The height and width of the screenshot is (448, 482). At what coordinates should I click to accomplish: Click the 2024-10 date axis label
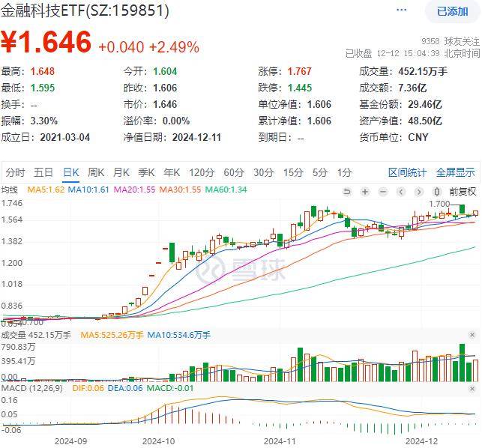pos(159,441)
